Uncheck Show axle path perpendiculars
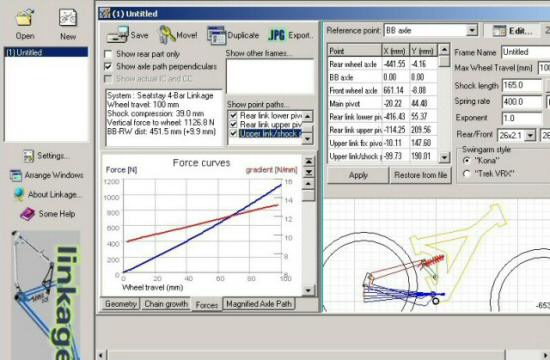Screen dimensions: 550x360 (x=108, y=66)
